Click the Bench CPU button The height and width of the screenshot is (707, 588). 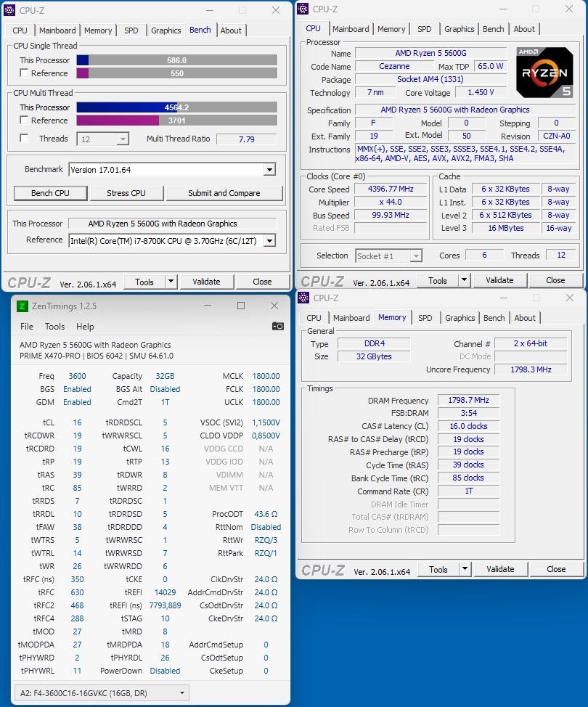point(50,193)
